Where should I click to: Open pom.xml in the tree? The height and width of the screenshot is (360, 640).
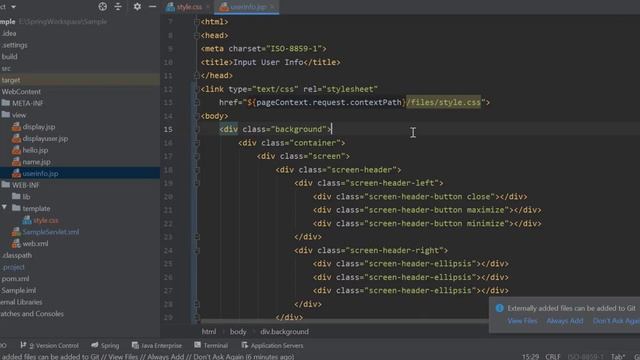(x=15, y=279)
